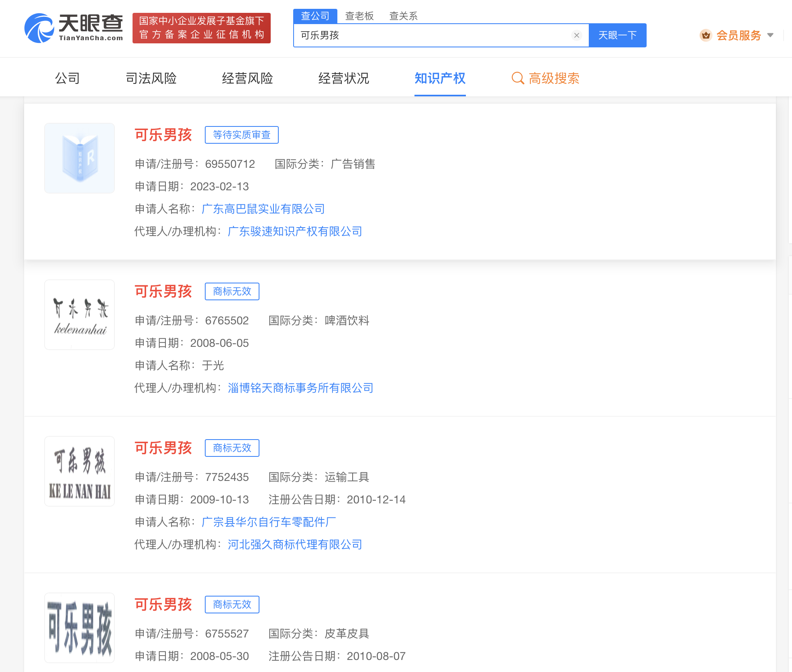Image resolution: width=792 pixels, height=672 pixels.
Task: Click the 运输工具 classification text
Action: [x=347, y=477]
